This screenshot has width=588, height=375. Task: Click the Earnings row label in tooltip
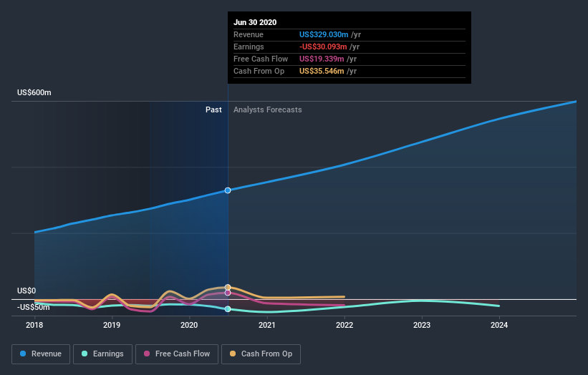[249, 47]
